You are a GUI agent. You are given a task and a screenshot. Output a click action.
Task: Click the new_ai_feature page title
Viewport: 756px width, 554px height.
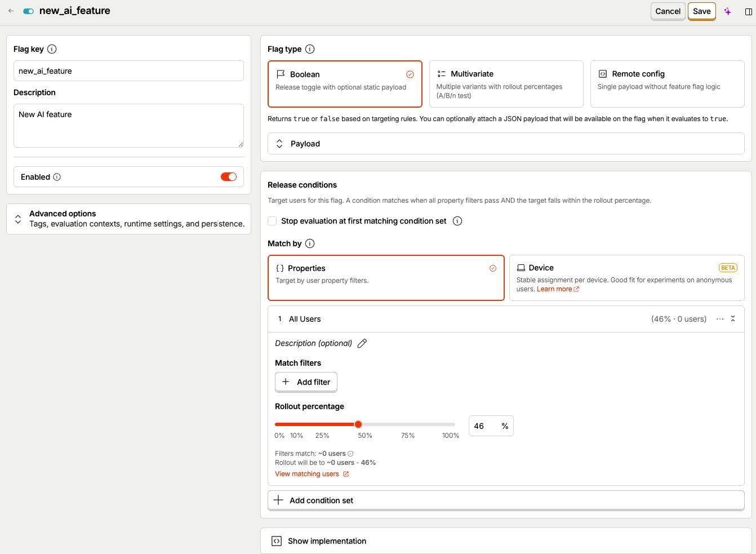[x=75, y=11]
